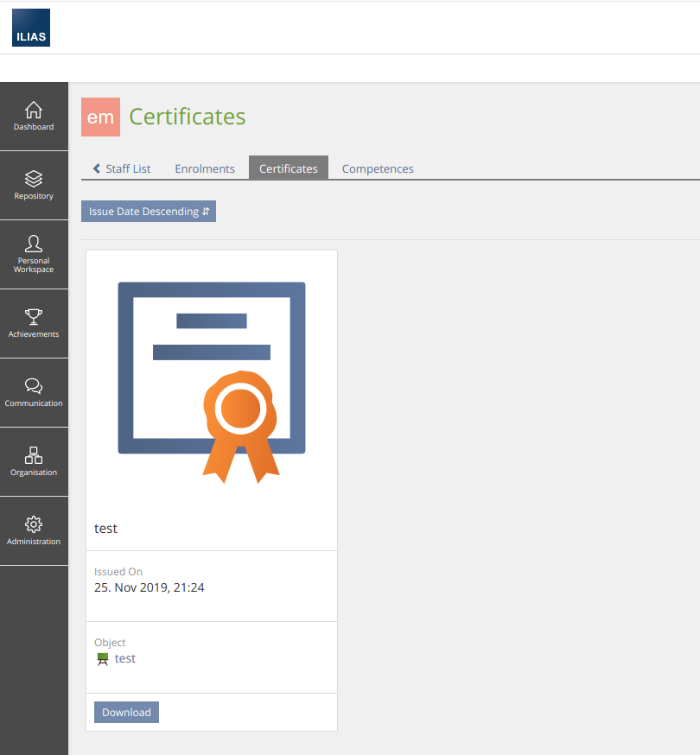Open the Repository sidebar item
The image size is (700, 755).
point(34,186)
